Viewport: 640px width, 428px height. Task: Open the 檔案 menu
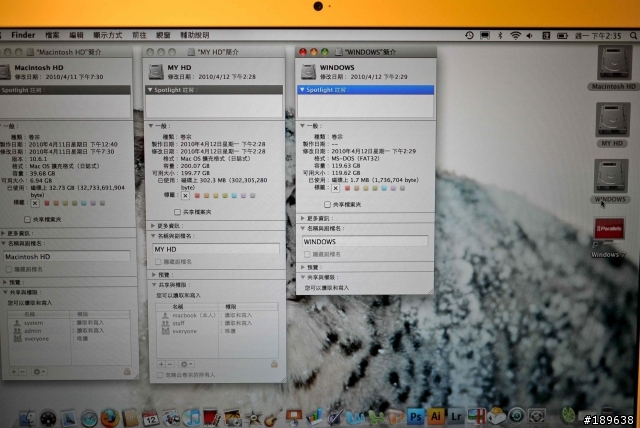pyautogui.click(x=52, y=35)
